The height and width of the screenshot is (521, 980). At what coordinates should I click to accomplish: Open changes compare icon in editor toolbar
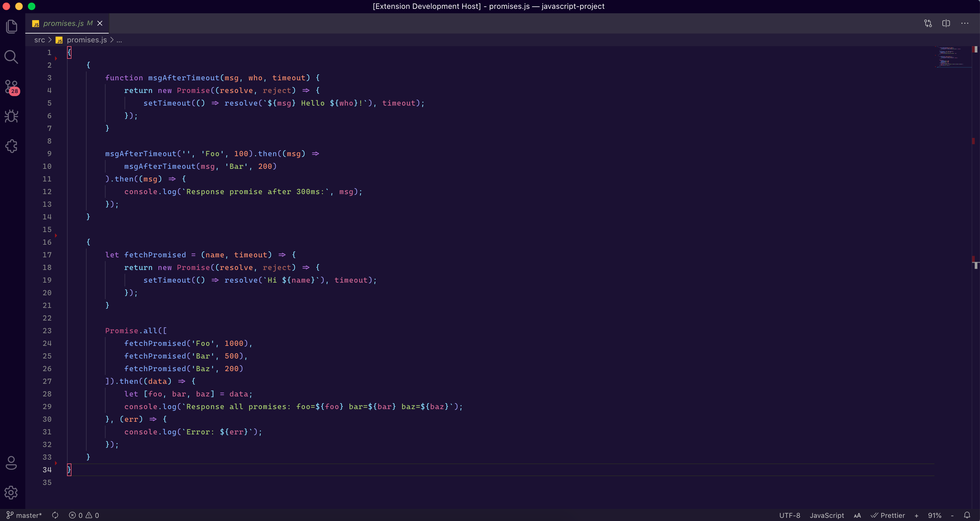coord(928,24)
